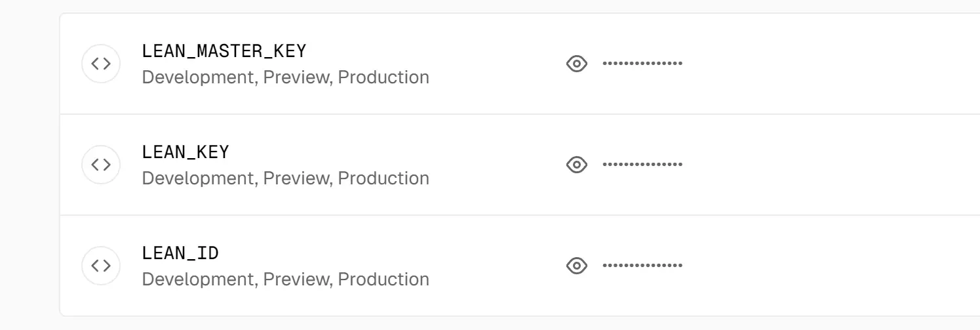Toggle visibility of the LEAN_ID value
Image resolution: width=980 pixels, height=330 pixels.
[x=576, y=266]
